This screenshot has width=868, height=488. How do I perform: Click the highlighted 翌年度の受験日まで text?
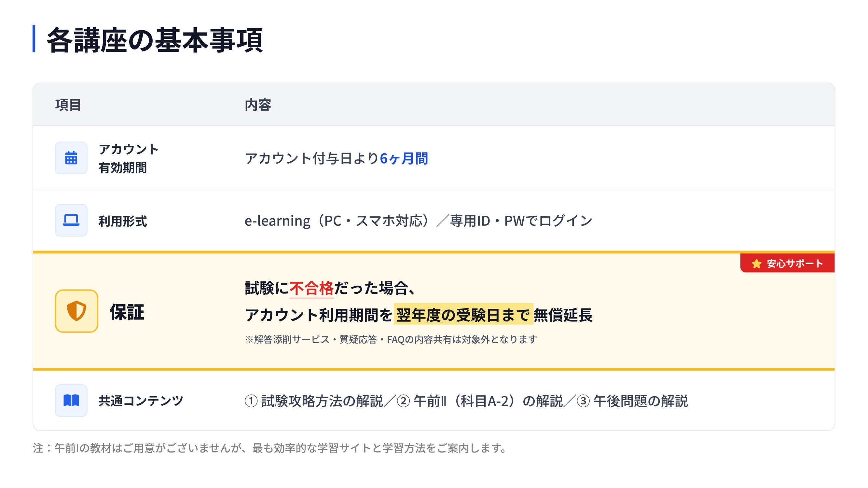[x=463, y=315]
